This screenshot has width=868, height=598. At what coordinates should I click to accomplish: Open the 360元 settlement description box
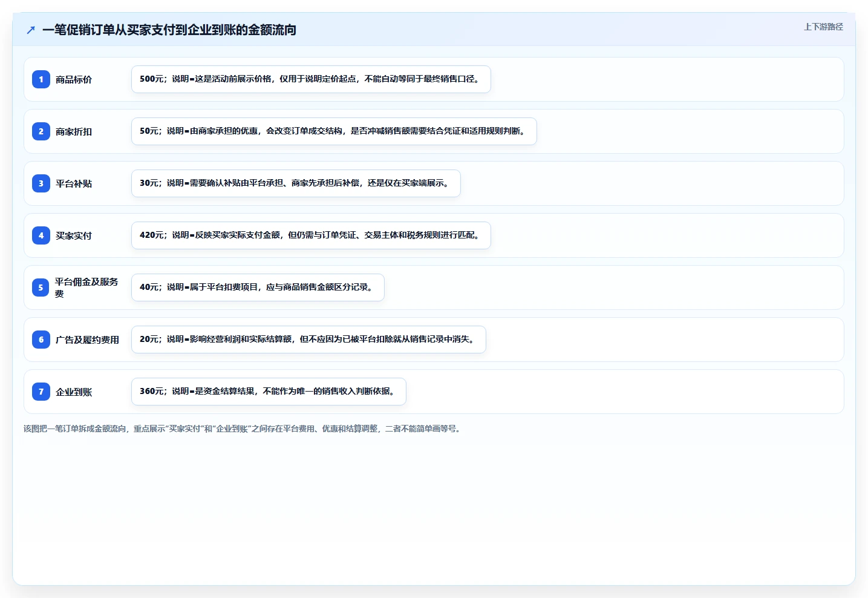[269, 392]
